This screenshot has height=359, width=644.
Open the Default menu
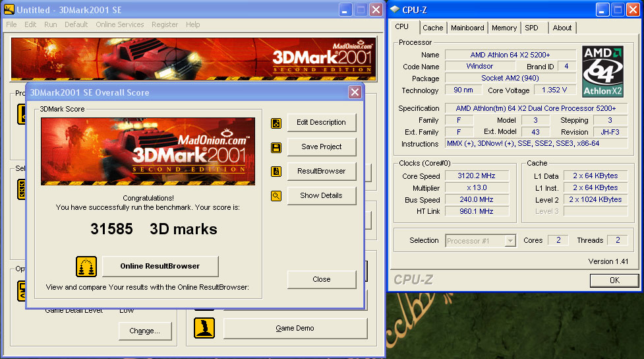[x=76, y=24]
